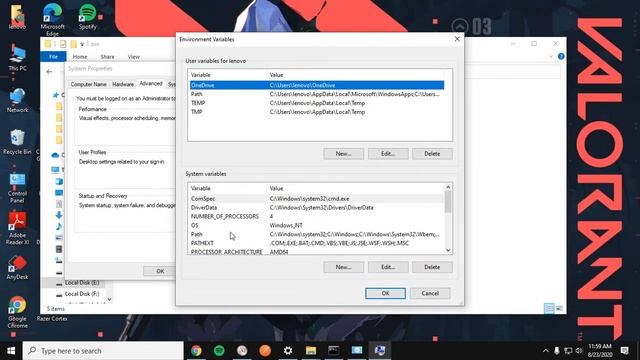This screenshot has width=640, height=360.
Task: Switch to details view in File Explorer
Action: (549, 309)
